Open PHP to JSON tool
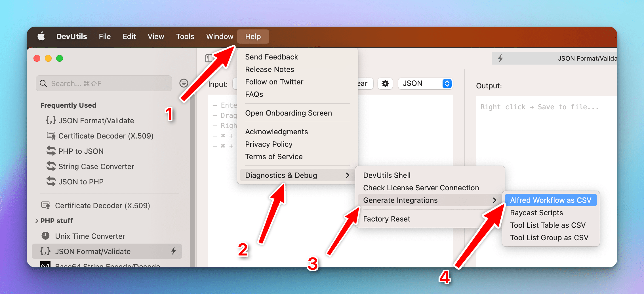The width and height of the screenshot is (644, 294). coord(81,151)
